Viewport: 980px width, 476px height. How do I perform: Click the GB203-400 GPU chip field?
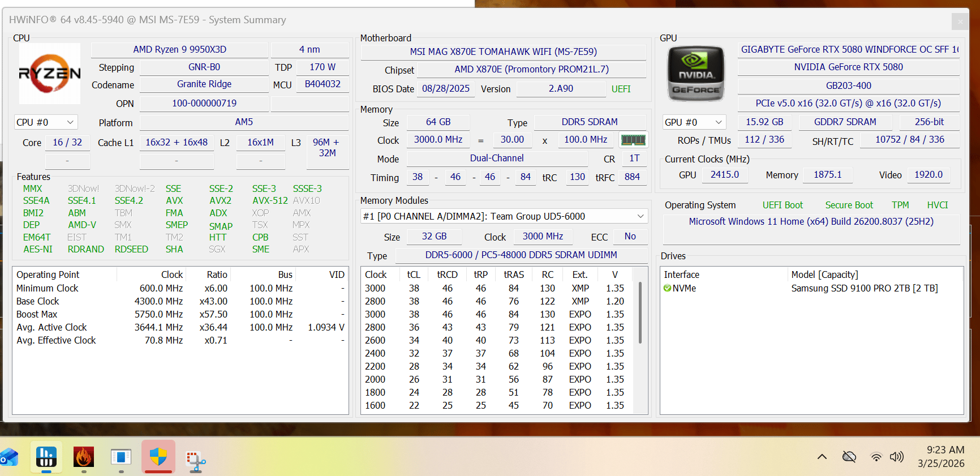click(x=849, y=86)
